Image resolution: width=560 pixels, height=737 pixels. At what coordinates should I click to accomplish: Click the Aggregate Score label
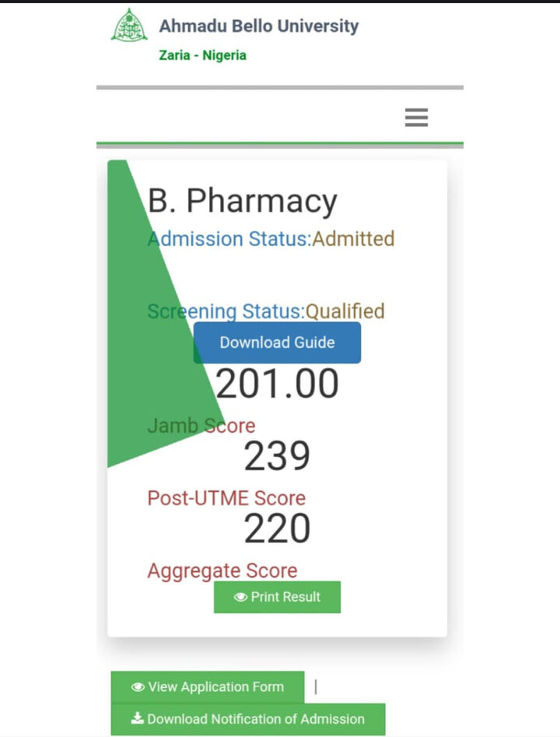[x=222, y=570]
